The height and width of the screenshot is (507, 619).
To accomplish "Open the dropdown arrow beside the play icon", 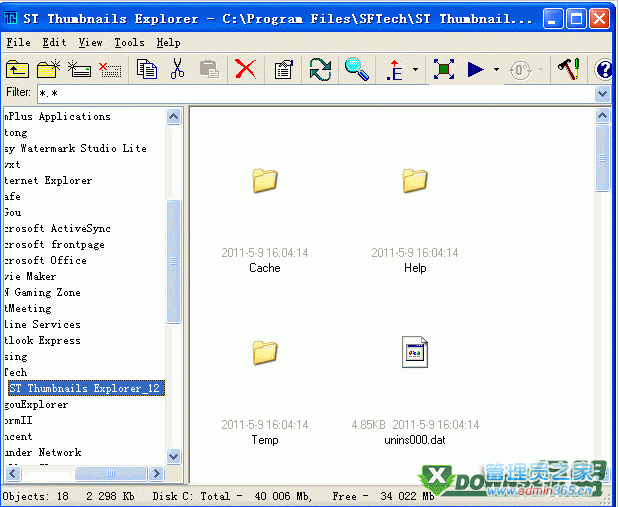I will point(496,69).
